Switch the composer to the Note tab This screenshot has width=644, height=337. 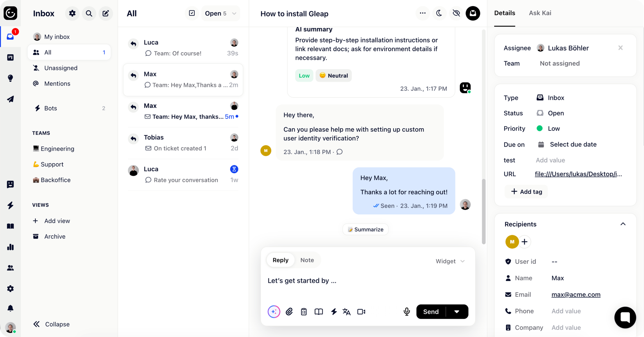[x=307, y=260]
